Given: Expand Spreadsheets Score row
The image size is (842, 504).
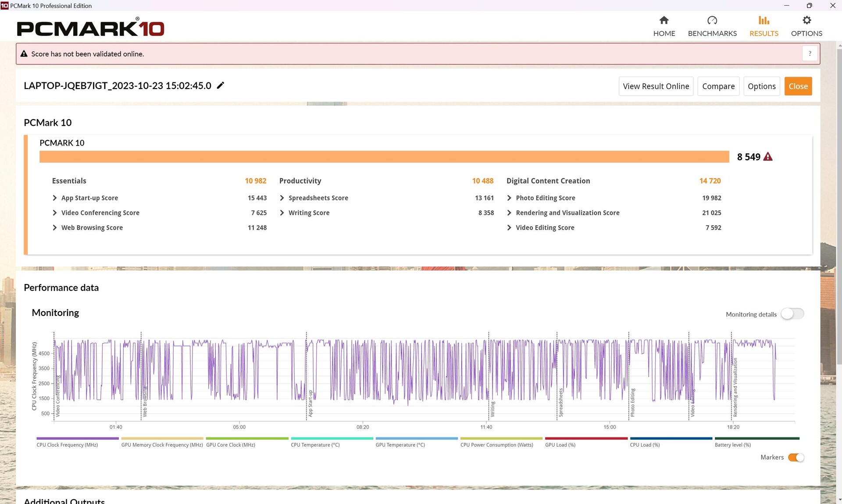Looking at the screenshot, I should click(282, 198).
